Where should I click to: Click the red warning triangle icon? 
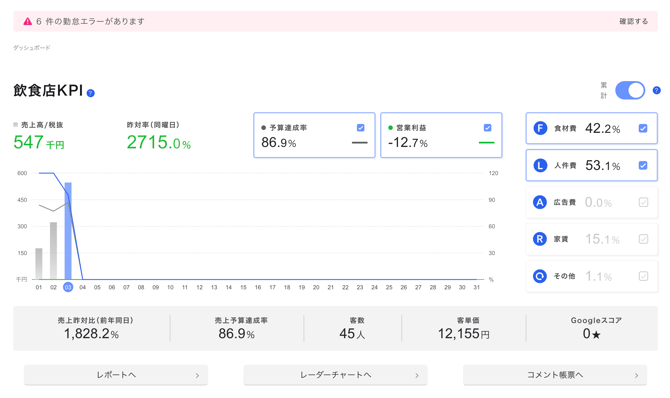coord(28,21)
